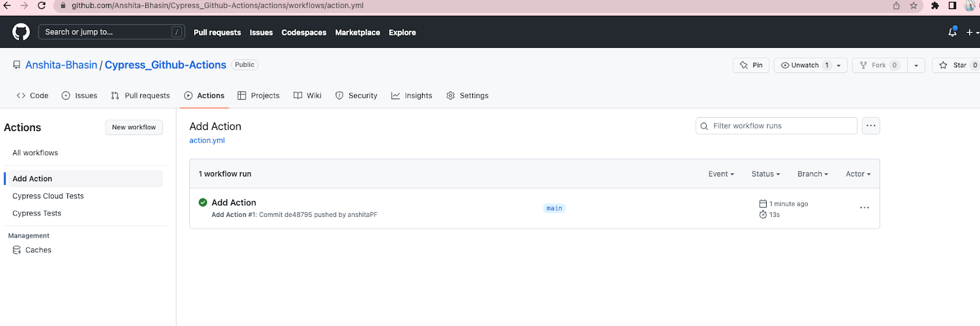Star the repository

pos(956,65)
